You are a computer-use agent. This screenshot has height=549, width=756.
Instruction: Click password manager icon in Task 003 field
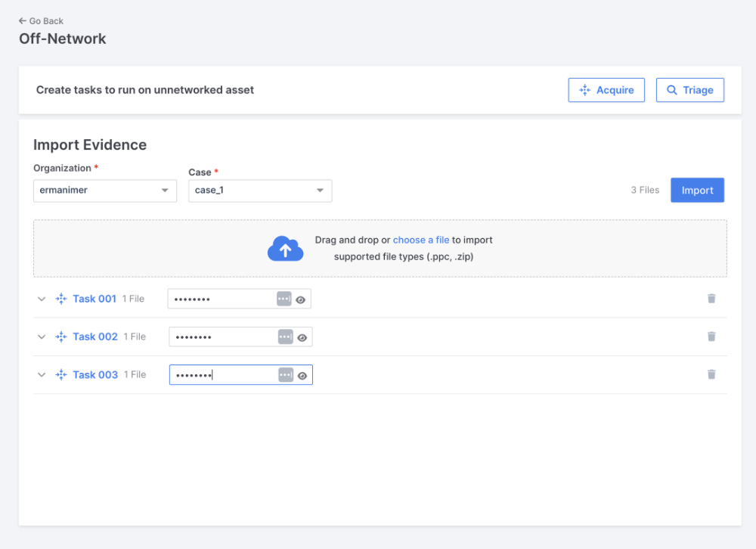click(286, 374)
